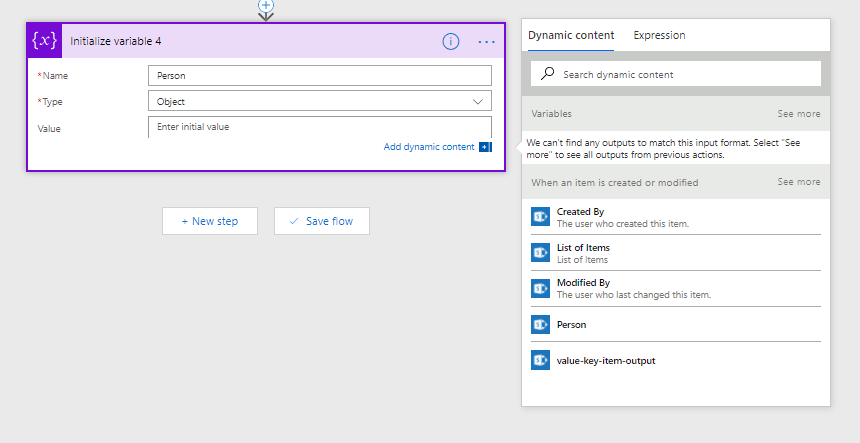Click the search magnifier icon in dynamic content
This screenshot has width=860, height=443.
[x=547, y=73]
